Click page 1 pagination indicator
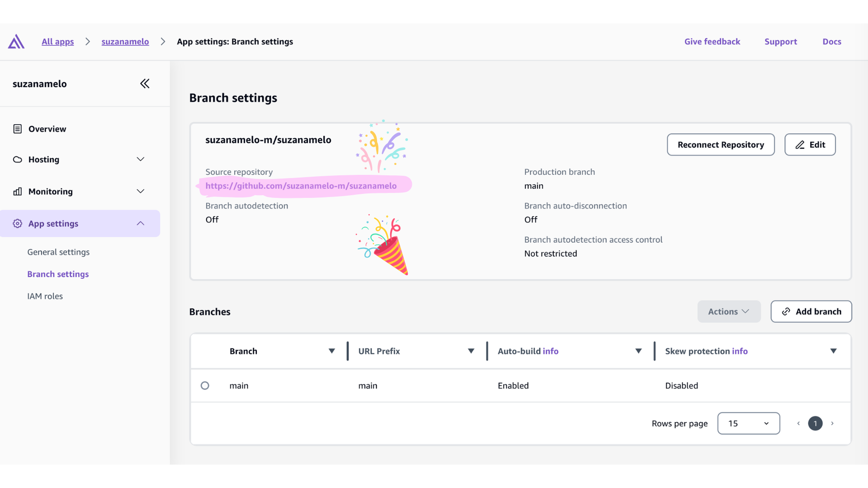Screen dimensions: 868x488 815,424
